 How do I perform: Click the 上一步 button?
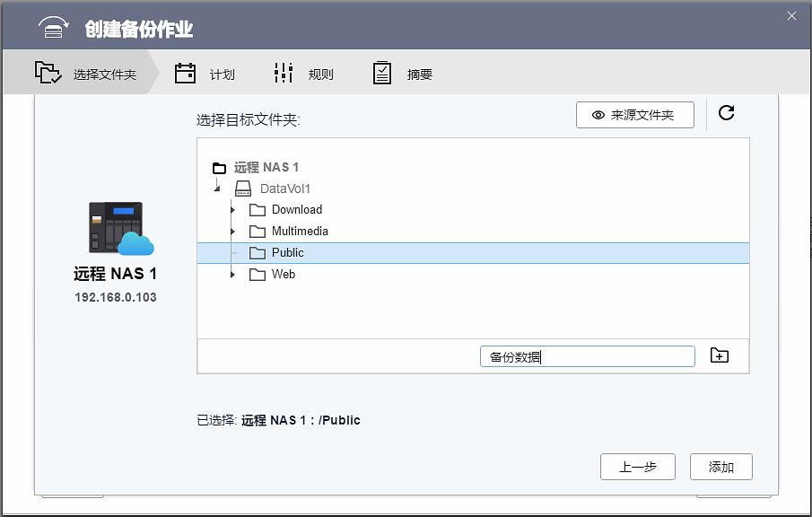point(637,467)
